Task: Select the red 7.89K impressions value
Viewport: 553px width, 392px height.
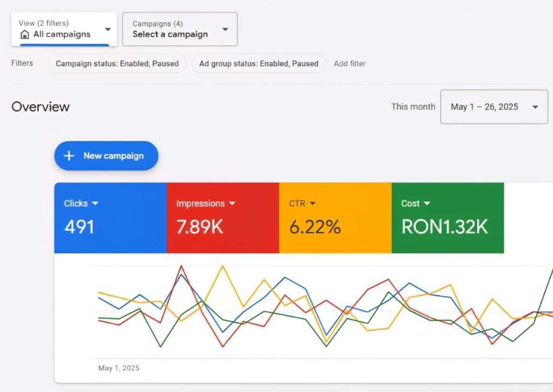Action: click(200, 227)
